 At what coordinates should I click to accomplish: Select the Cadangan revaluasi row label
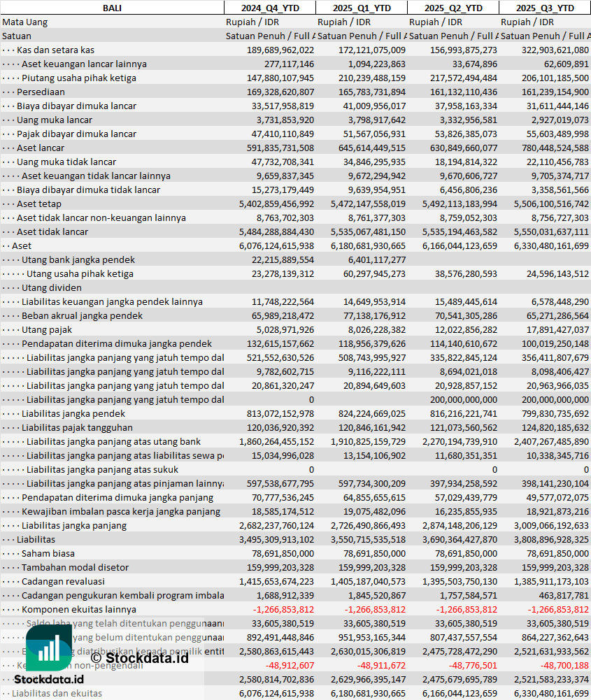click(x=63, y=582)
